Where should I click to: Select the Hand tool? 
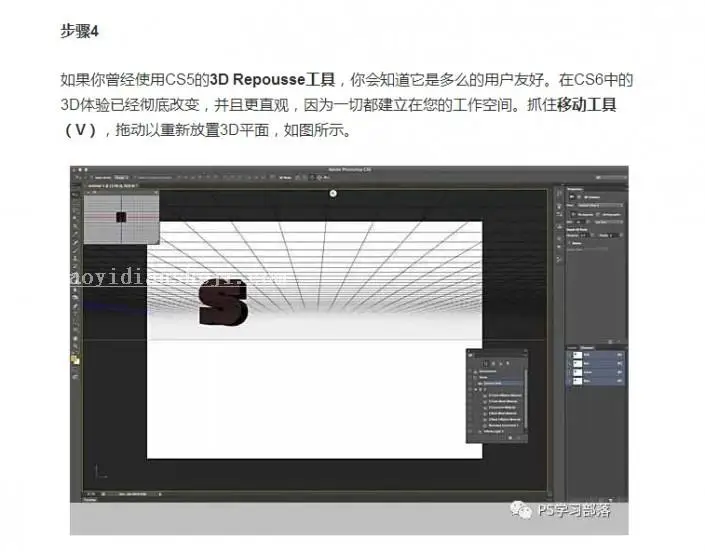[x=75, y=338]
